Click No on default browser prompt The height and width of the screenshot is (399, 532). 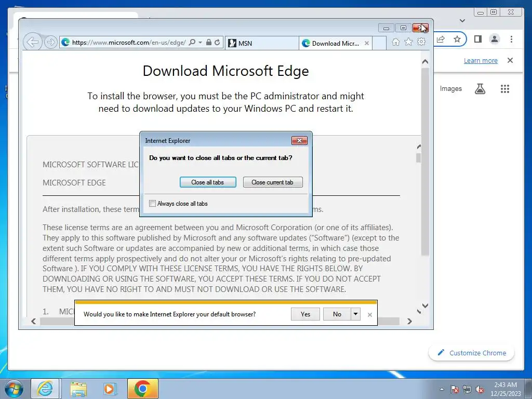[x=337, y=314]
